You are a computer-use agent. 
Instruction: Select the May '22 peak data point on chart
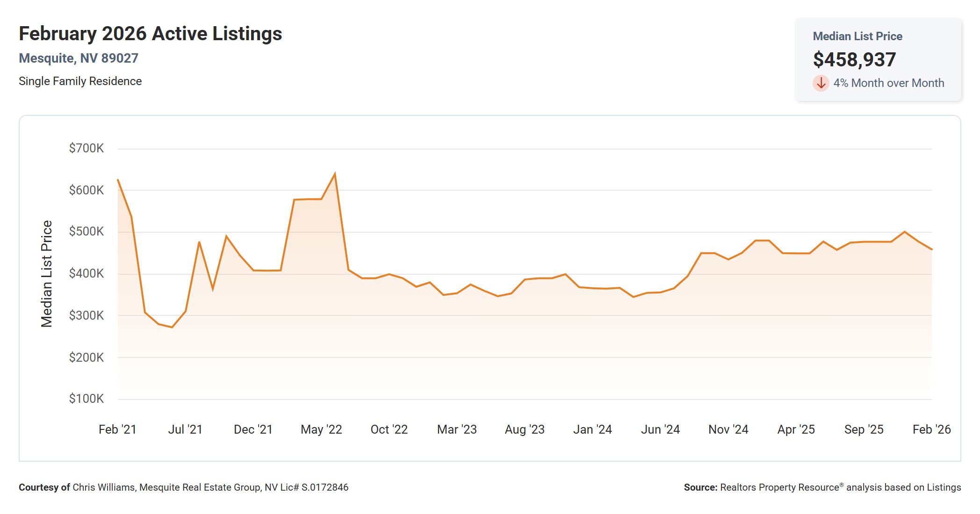tap(335, 172)
